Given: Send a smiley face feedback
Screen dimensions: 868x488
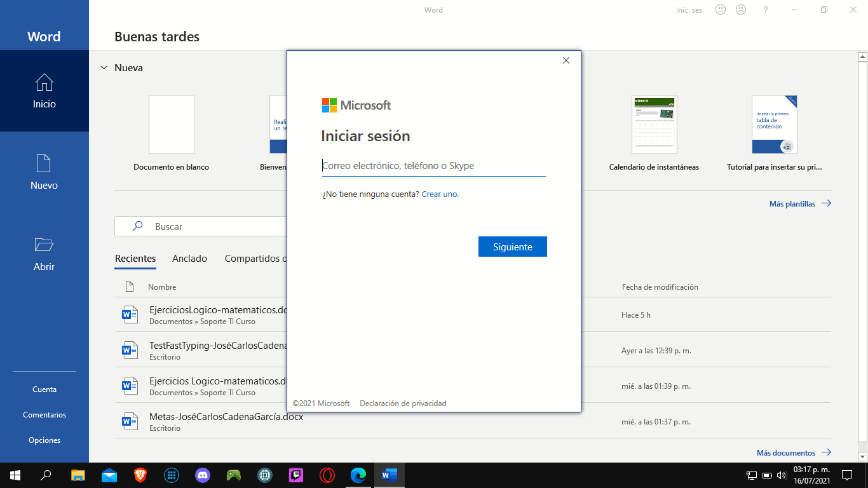Looking at the screenshot, I should (721, 10).
